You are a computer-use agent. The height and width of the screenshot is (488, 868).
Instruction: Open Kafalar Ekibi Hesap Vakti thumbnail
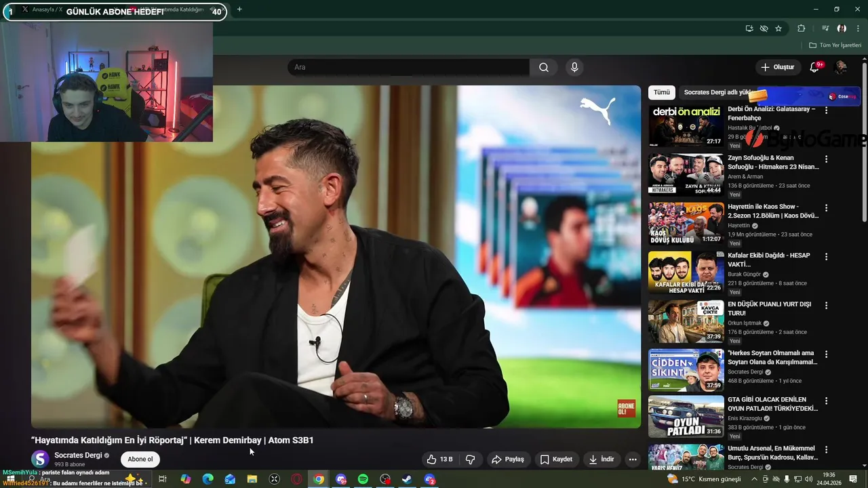pos(686,272)
